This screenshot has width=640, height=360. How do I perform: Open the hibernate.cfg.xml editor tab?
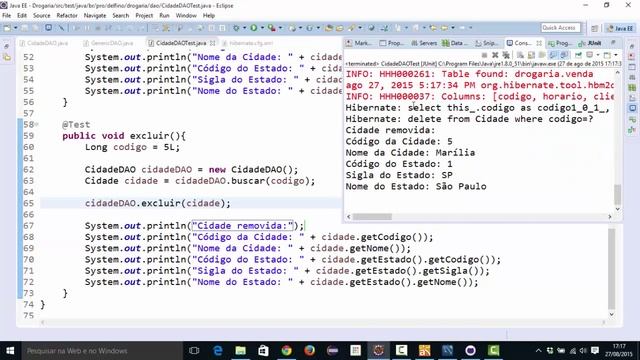tap(249, 43)
